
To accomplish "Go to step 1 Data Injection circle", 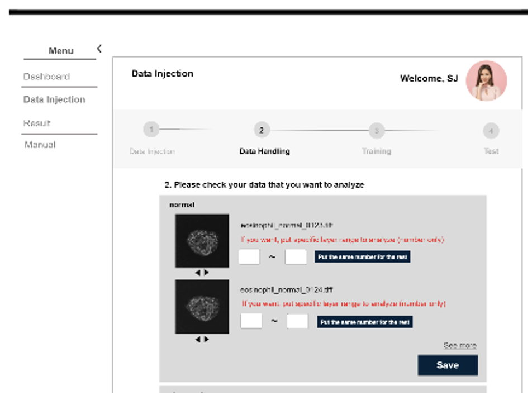I will pos(151,130).
